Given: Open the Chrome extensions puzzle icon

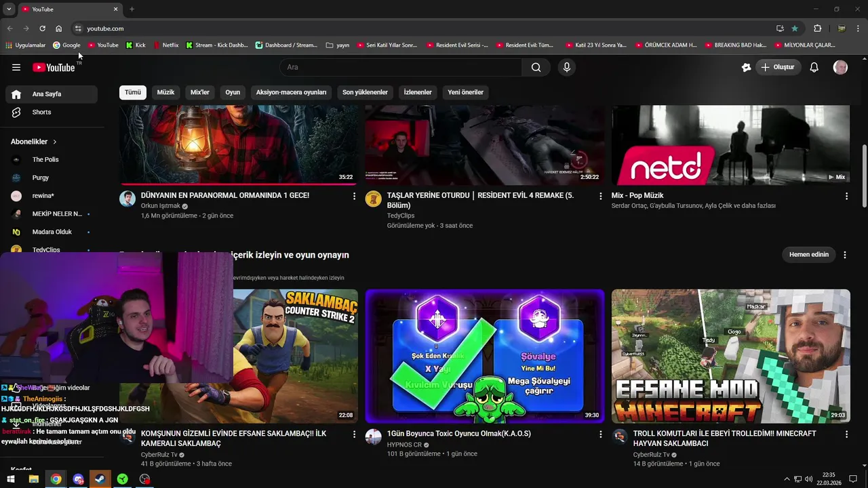Looking at the screenshot, I should (818, 28).
